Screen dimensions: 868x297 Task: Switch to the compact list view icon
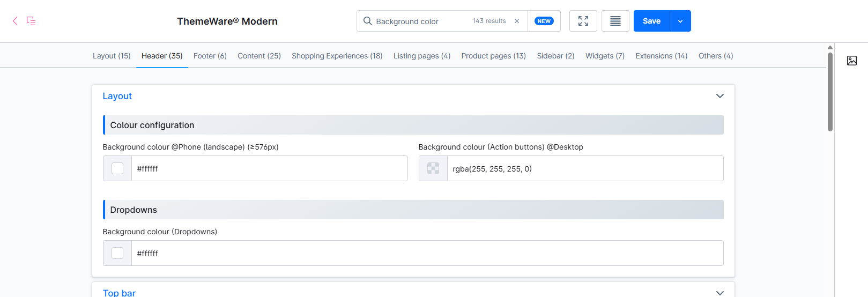point(615,21)
